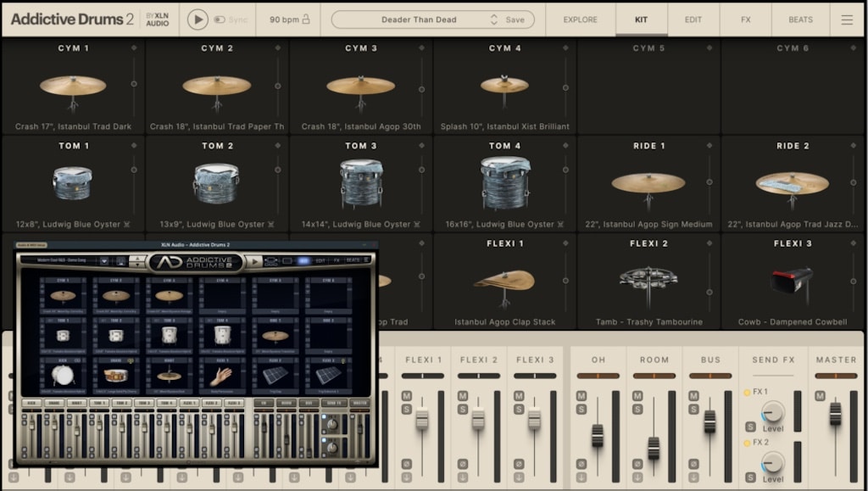
Task: Open the CYM 5 slot diamond menu
Action: [x=709, y=48]
